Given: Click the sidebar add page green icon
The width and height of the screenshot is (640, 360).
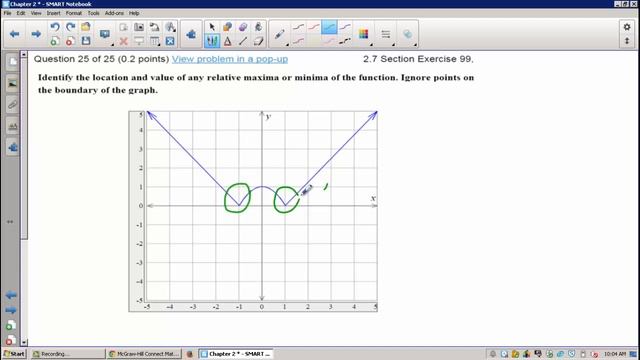Looking at the screenshot, I should 11,325.
